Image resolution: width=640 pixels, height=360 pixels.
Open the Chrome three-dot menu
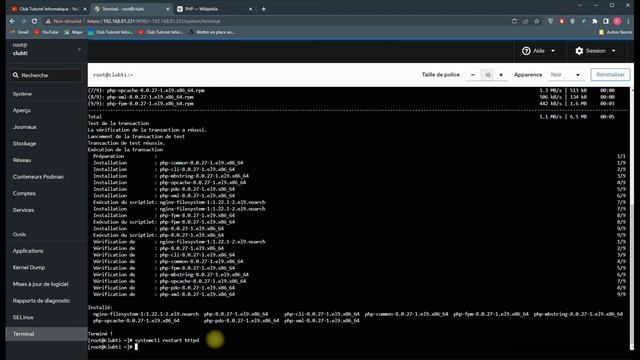(x=629, y=21)
